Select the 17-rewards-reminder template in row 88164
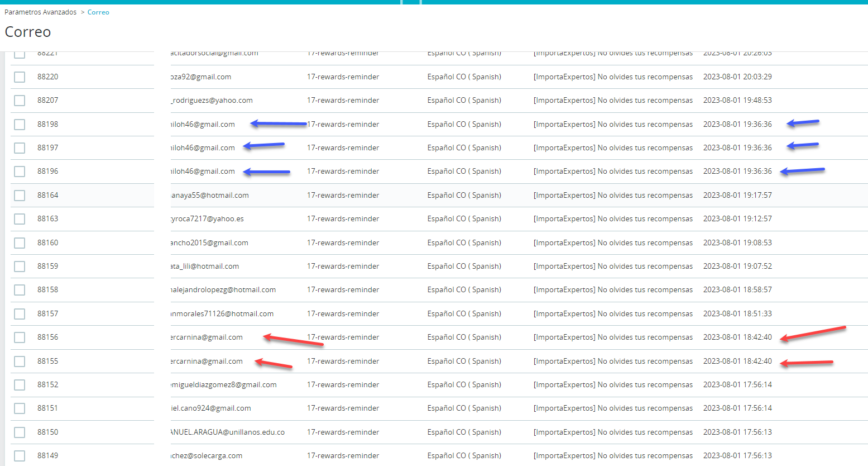This screenshot has height=466, width=868. 343,195
